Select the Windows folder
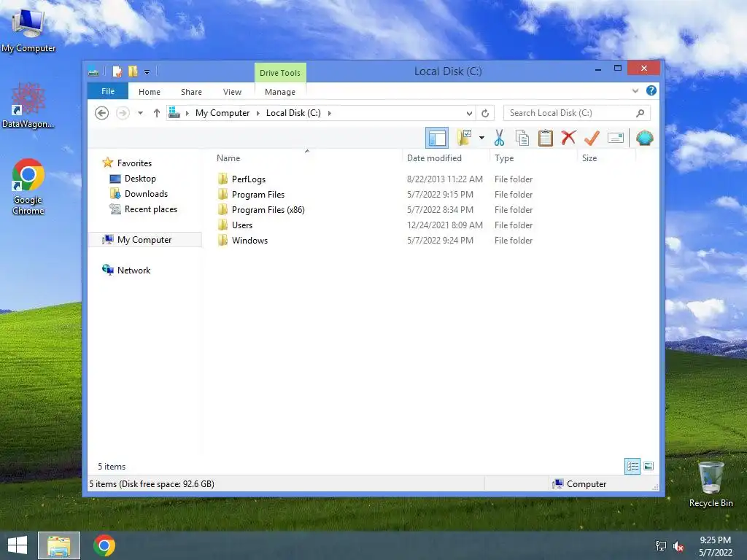Screen dimensions: 747x560 (x=249, y=240)
